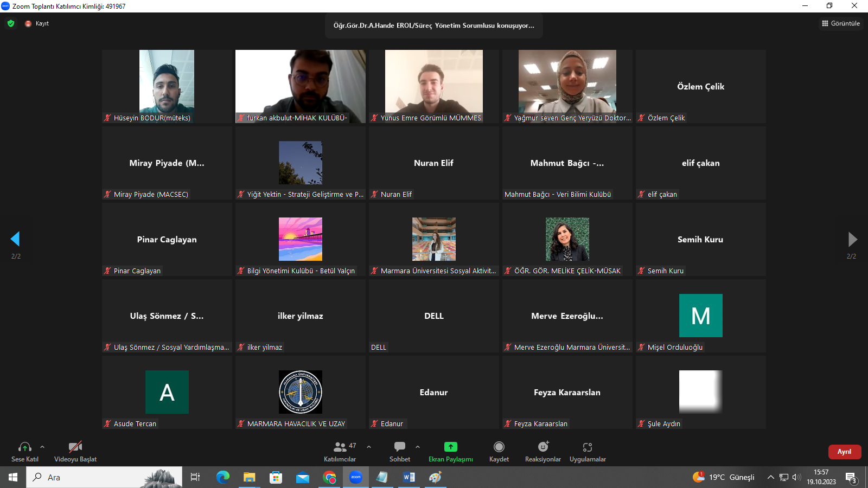Viewport: 868px width, 488px height.
Task: Go to next page with right arrow
Action: tap(852, 239)
